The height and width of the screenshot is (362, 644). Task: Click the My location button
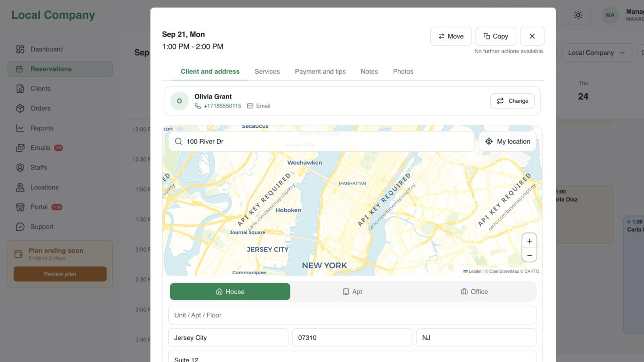[x=507, y=141]
